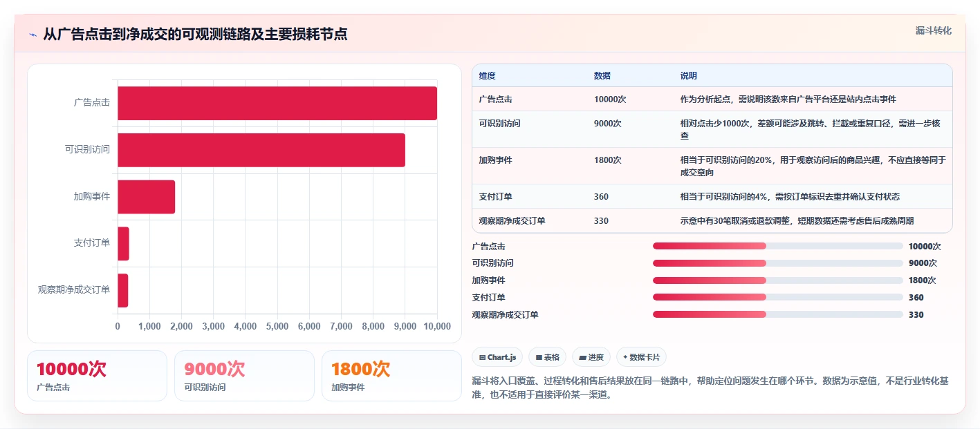Click the 360 value beside the progress bar
Viewport: 980px width, 429px height.
click(x=916, y=298)
